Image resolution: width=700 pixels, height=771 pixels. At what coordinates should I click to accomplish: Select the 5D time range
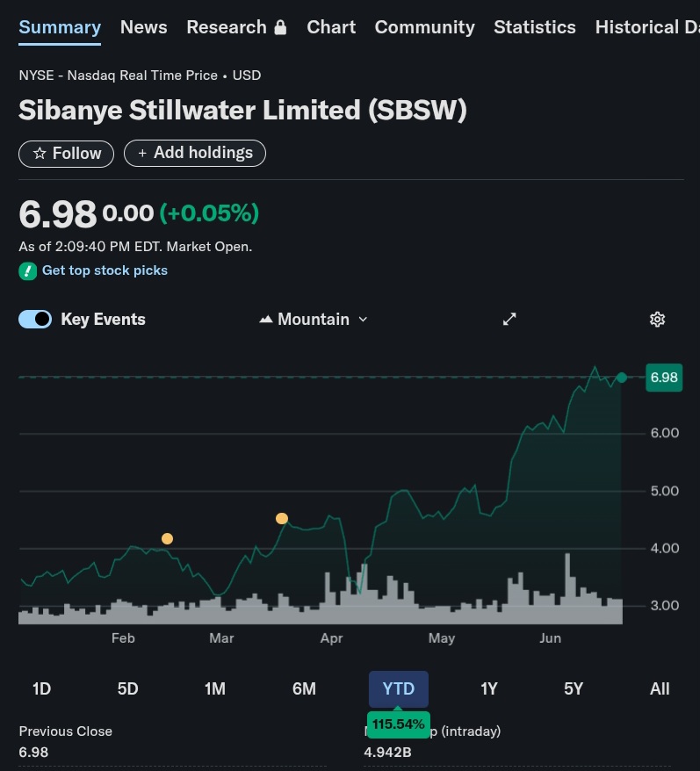(x=128, y=688)
